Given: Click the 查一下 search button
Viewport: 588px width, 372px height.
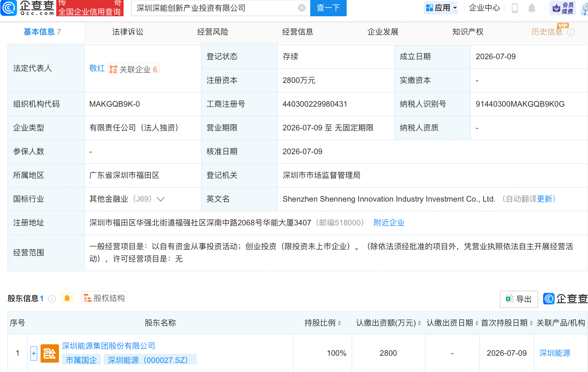Looking at the screenshot, I should click(328, 8).
